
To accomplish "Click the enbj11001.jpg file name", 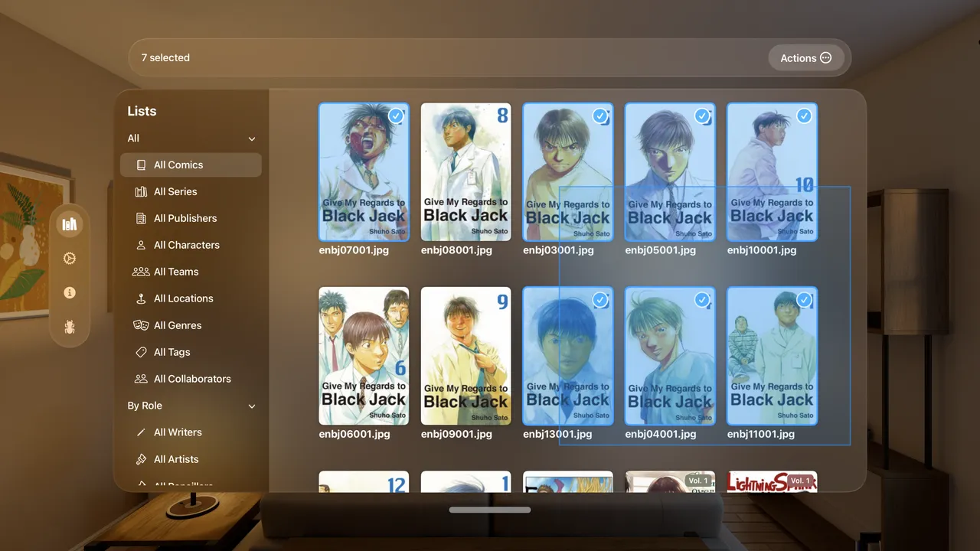I will (x=761, y=434).
